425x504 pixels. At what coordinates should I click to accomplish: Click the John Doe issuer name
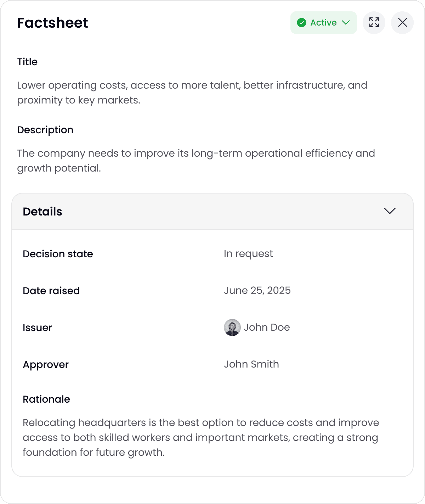tap(267, 327)
